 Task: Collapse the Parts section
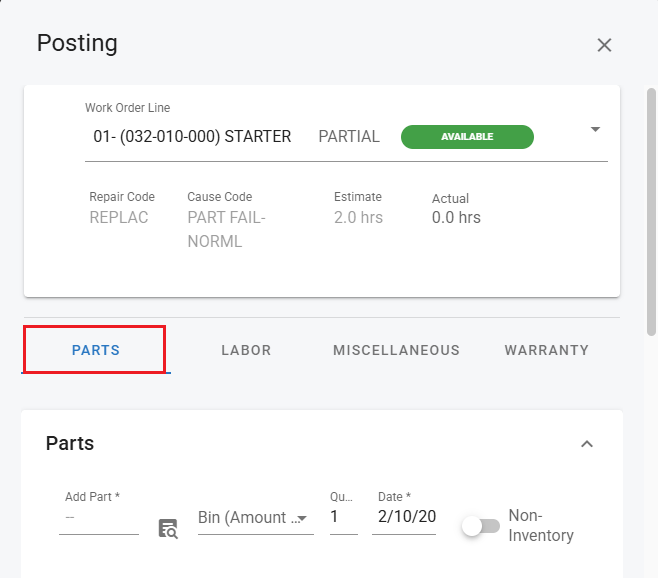pos(587,444)
